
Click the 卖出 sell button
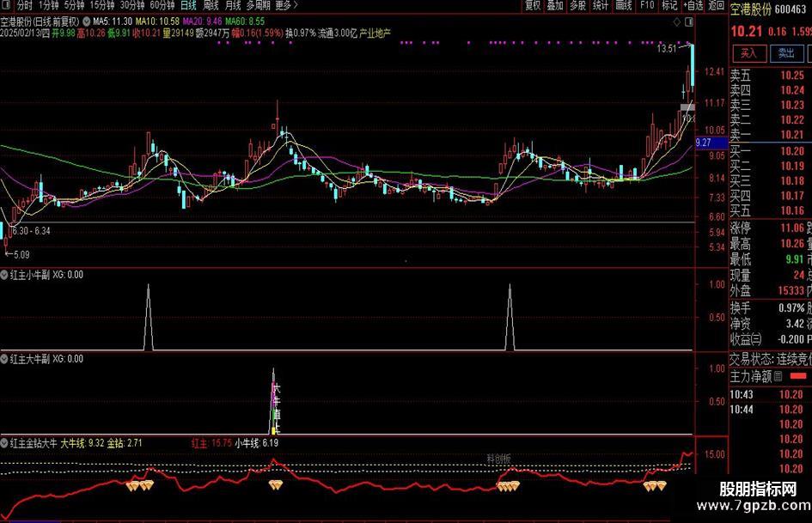tap(786, 53)
